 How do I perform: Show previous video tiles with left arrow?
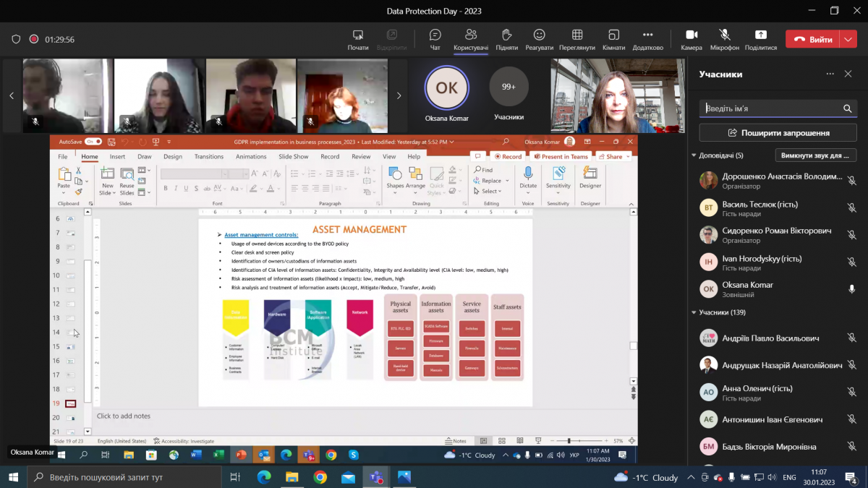coord(12,95)
